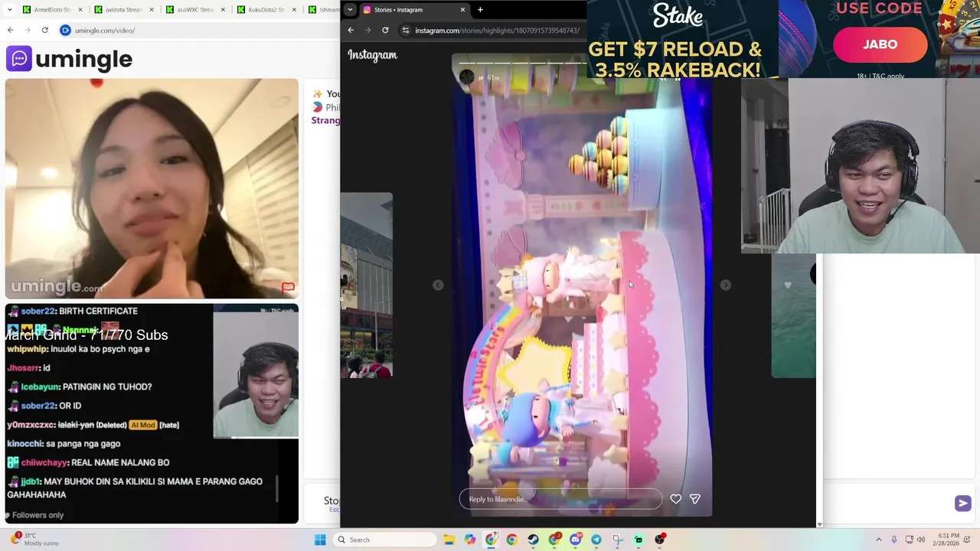980x551 pixels.
Task: Open the site info icon beside umingle URL
Action: (66, 30)
